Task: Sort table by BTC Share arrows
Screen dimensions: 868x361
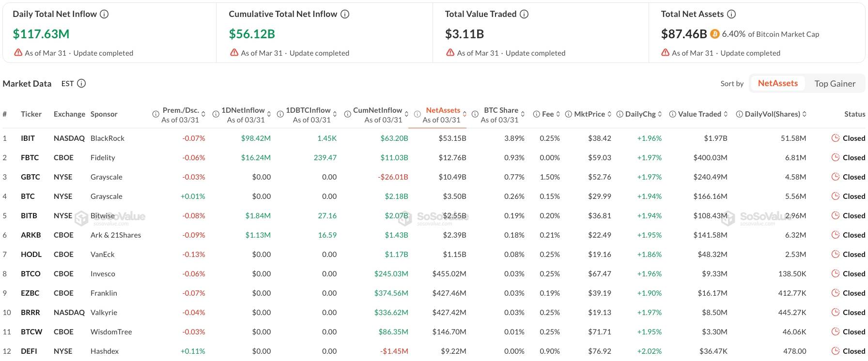Action: tap(523, 114)
